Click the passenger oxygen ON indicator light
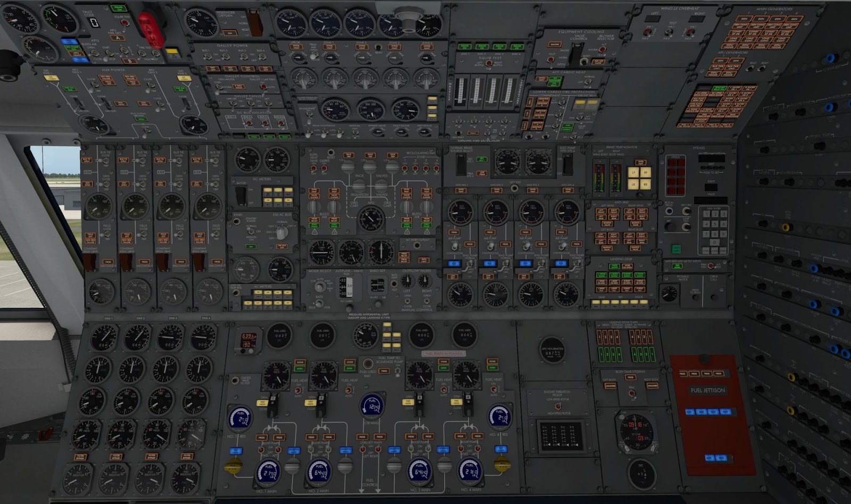This screenshot has height=504, width=851. (x=230, y=33)
